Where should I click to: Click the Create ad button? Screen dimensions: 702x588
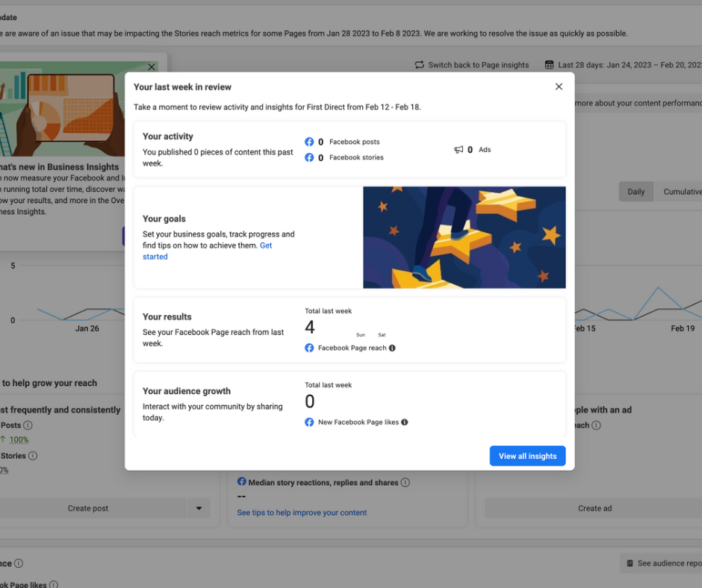click(594, 508)
